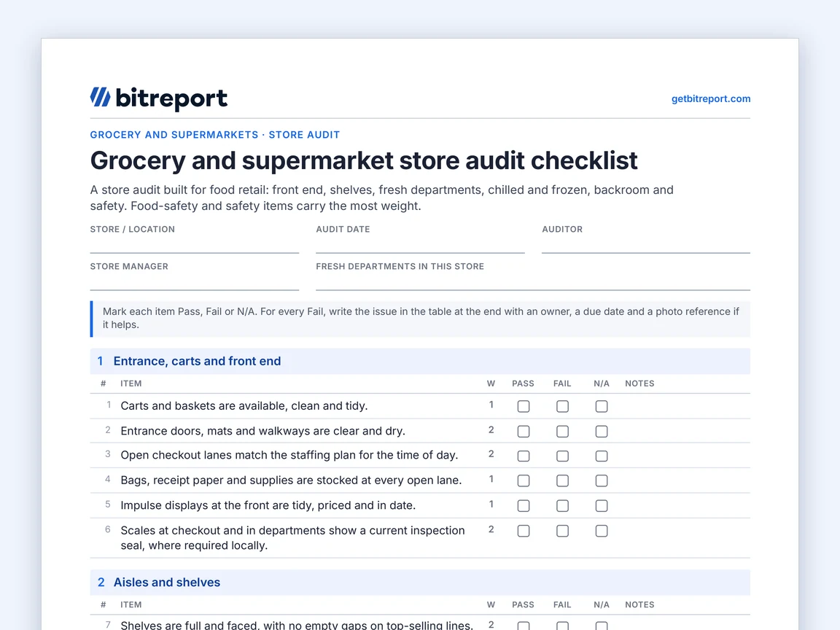Viewport: 840px width, 630px height.
Task: Click the Audit Date input line
Action: click(x=420, y=245)
